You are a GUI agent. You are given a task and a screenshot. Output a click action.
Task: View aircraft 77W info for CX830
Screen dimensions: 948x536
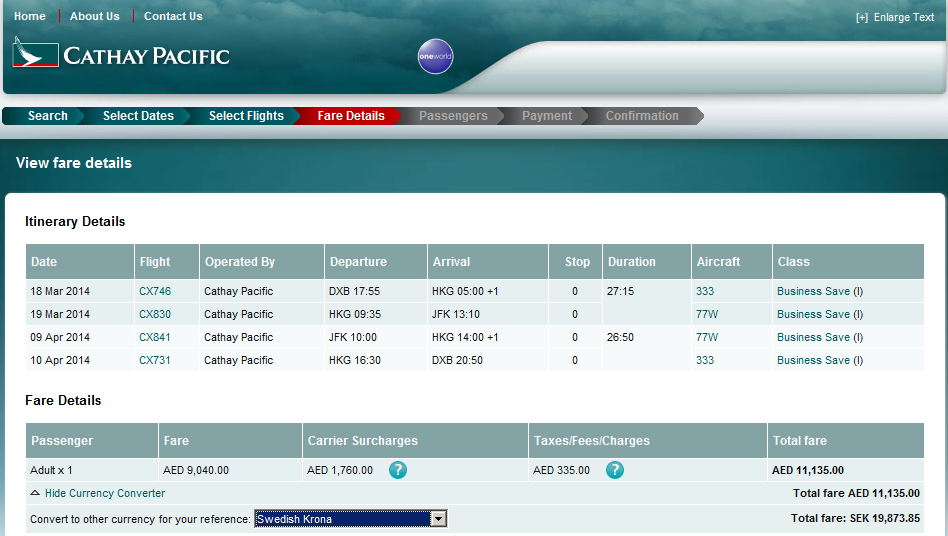(707, 314)
